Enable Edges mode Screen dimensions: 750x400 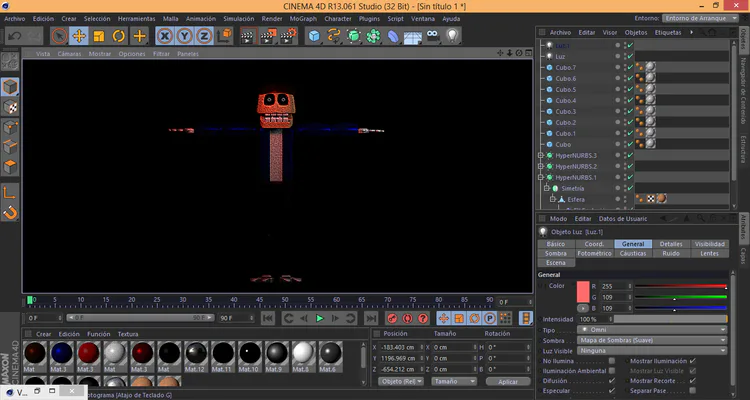coord(10,147)
